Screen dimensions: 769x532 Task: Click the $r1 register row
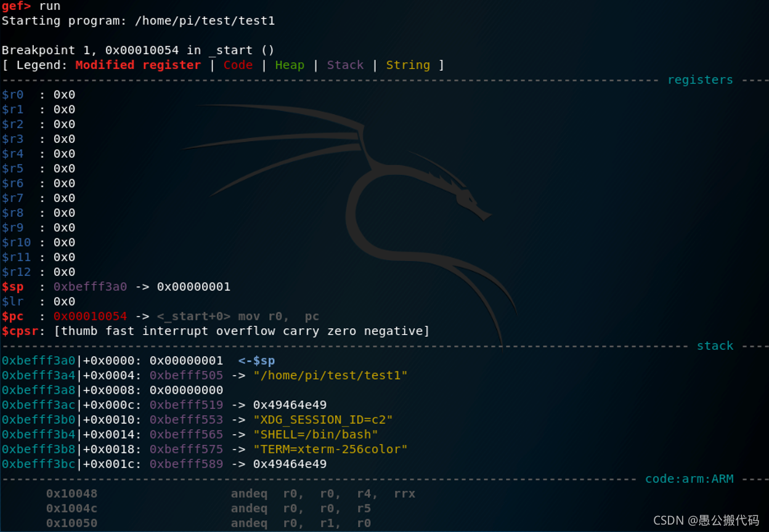[38, 110]
